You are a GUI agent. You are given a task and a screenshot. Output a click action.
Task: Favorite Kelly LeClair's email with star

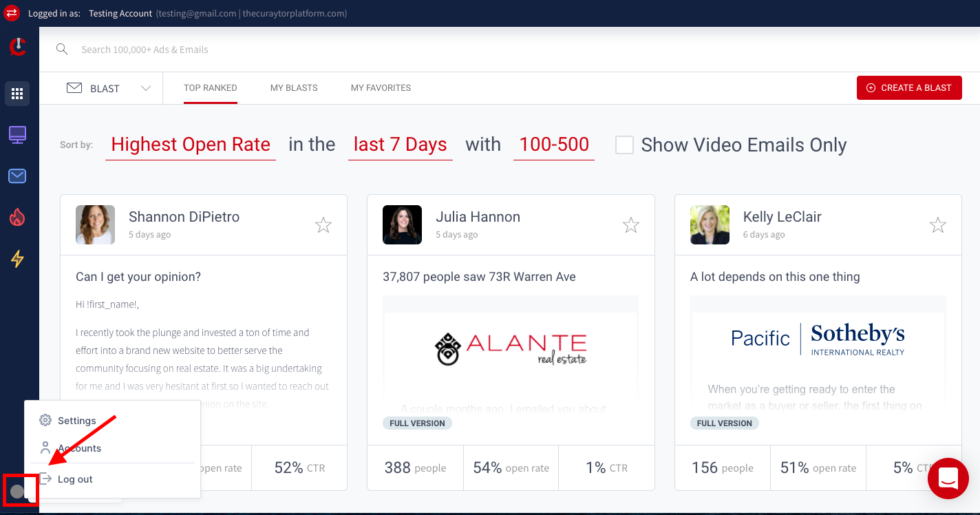938,225
